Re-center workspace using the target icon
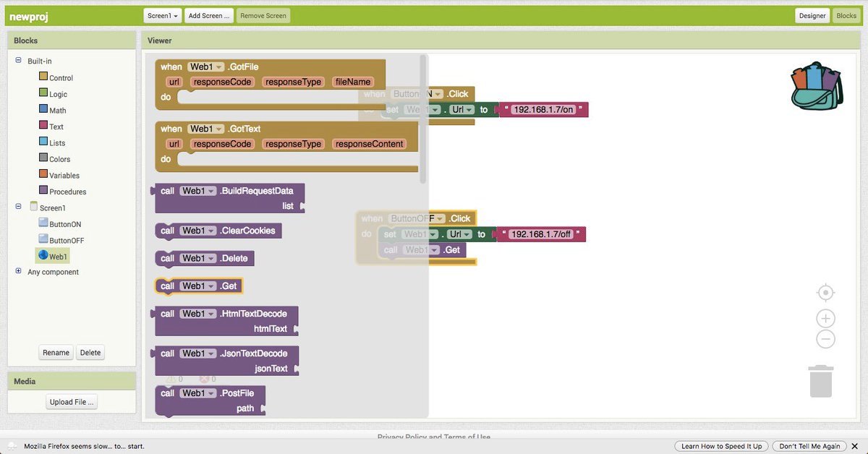Viewport: 868px width, 454px height. click(x=825, y=293)
